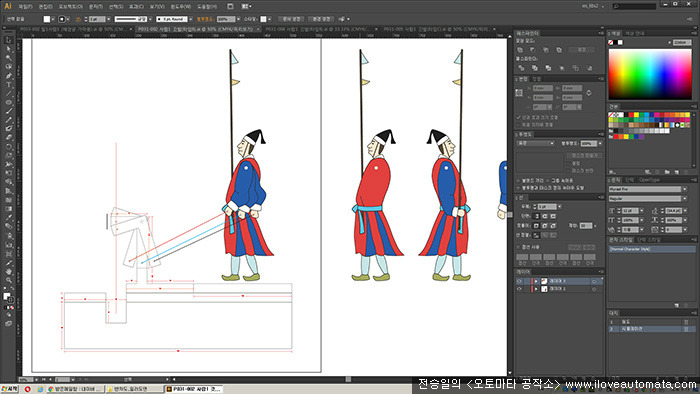This screenshot has width=700, height=394.
Task: Open the 오브젝트(O) menu
Action: pos(71,7)
